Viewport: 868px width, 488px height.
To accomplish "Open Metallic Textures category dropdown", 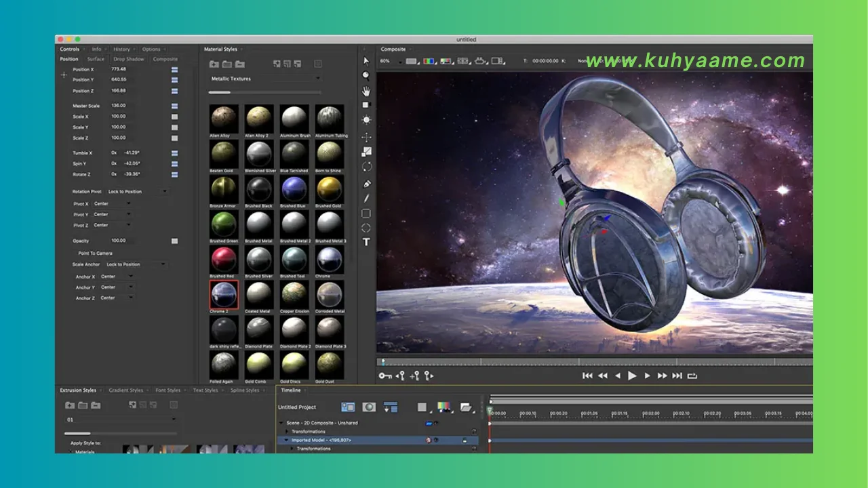I will point(264,79).
